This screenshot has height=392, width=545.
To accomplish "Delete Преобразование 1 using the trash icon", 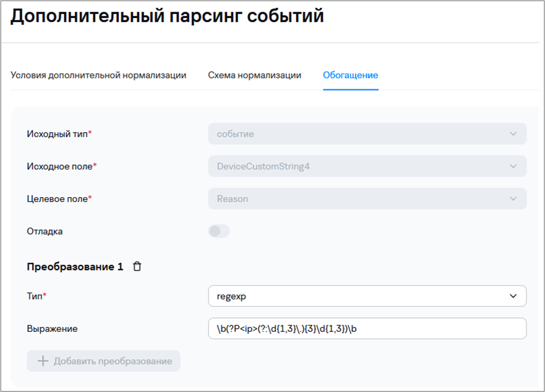I will click(137, 267).
